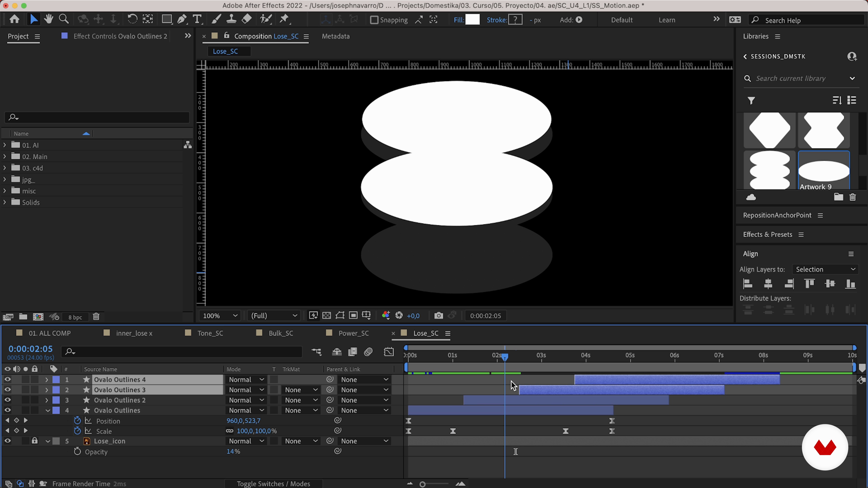Select the Rectangle shape tool
This screenshot has width=868, height=488.
[166, 19]
